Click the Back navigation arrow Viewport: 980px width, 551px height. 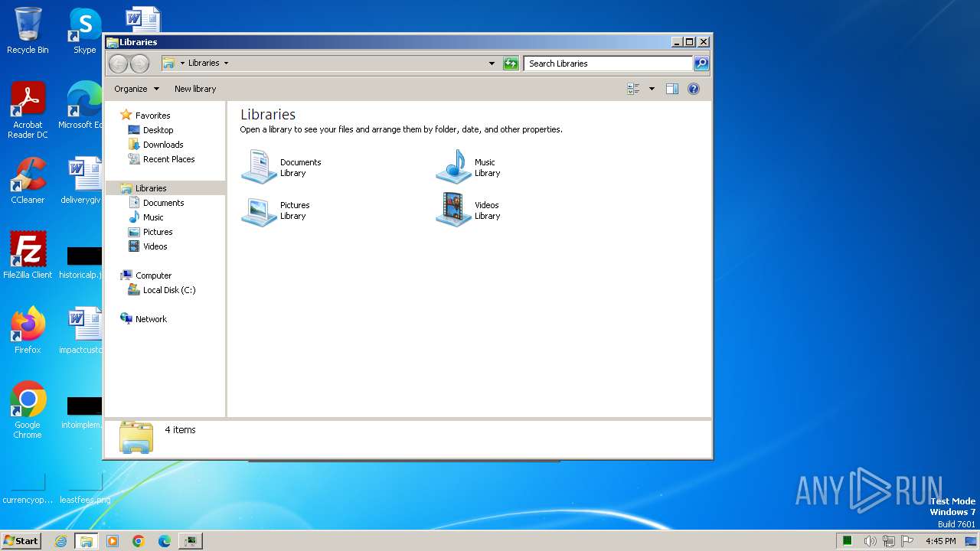click(118, 64)
